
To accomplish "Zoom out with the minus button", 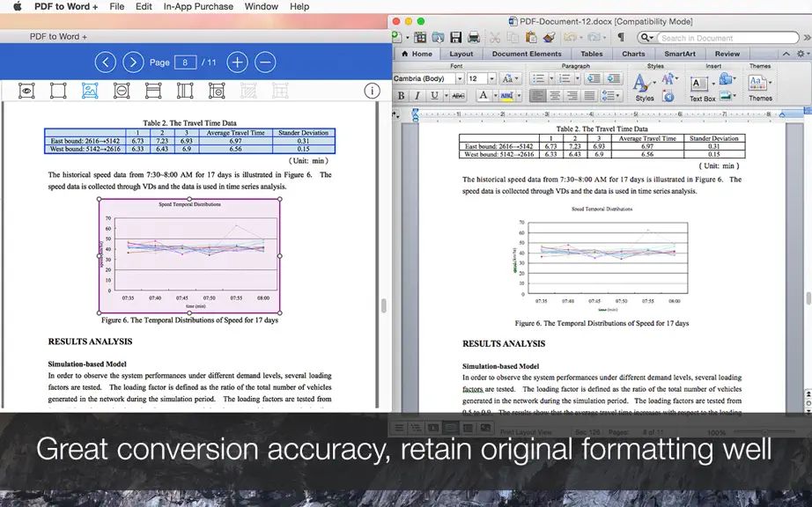I will 265,62.
